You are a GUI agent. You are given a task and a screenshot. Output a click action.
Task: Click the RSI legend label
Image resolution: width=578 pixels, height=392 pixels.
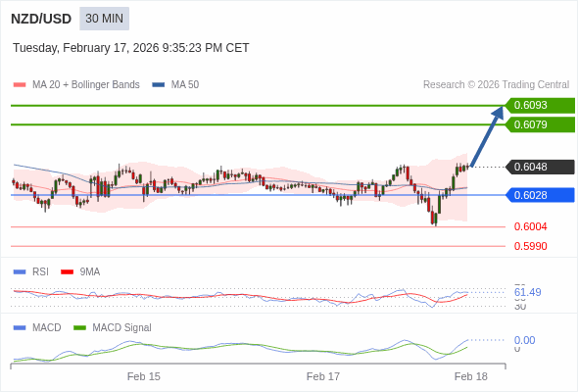tap(40, 272)
